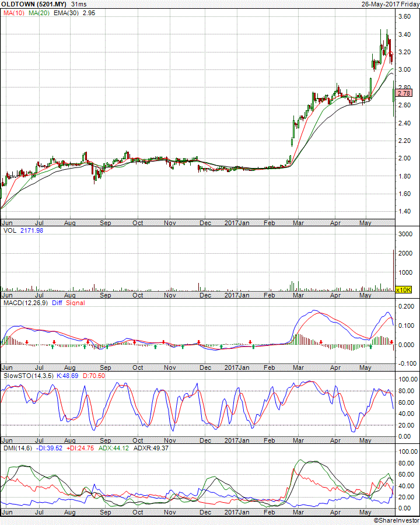This screenshot has width=420, height=525.
Task: Click the 3000 volume axis label
Action: tap(405, 234)
